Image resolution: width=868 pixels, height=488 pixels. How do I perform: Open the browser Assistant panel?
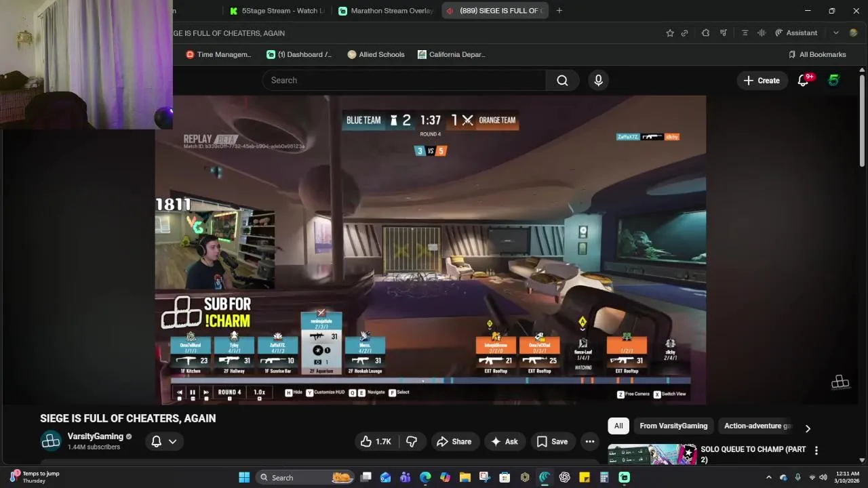pos(796,33)
